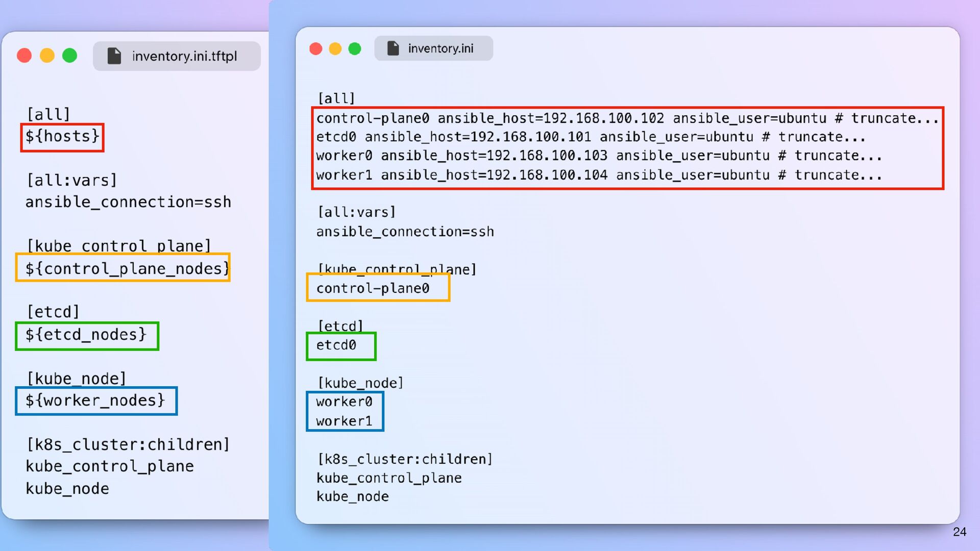Click file icon in inventory.ini tab

(393, 48)
